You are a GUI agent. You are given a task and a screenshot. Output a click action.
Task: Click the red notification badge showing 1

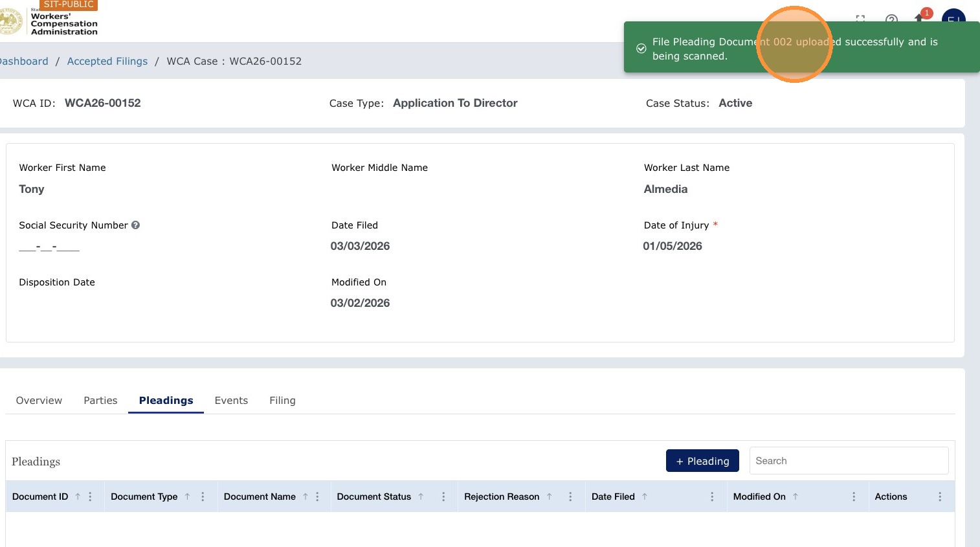pyautogui.click(x=927, y=13)
